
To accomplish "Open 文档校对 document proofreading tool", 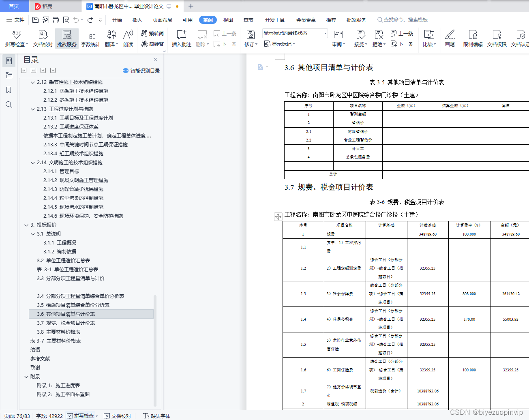I will pyautogui.click(x=43, y=39).
